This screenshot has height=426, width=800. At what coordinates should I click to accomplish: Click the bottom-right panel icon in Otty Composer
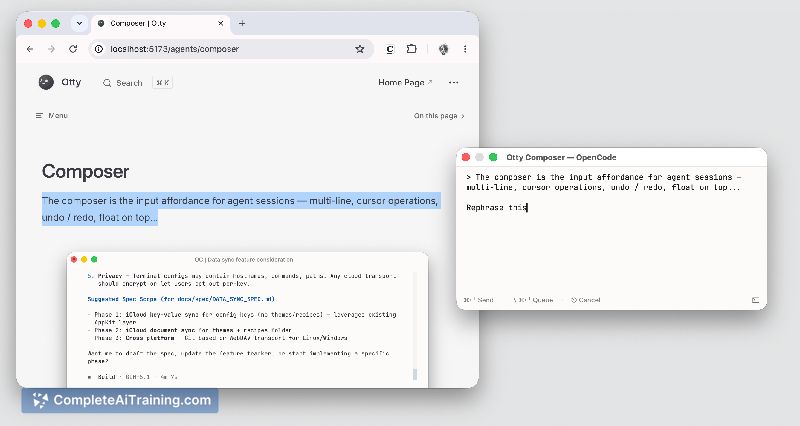point(756,300)
